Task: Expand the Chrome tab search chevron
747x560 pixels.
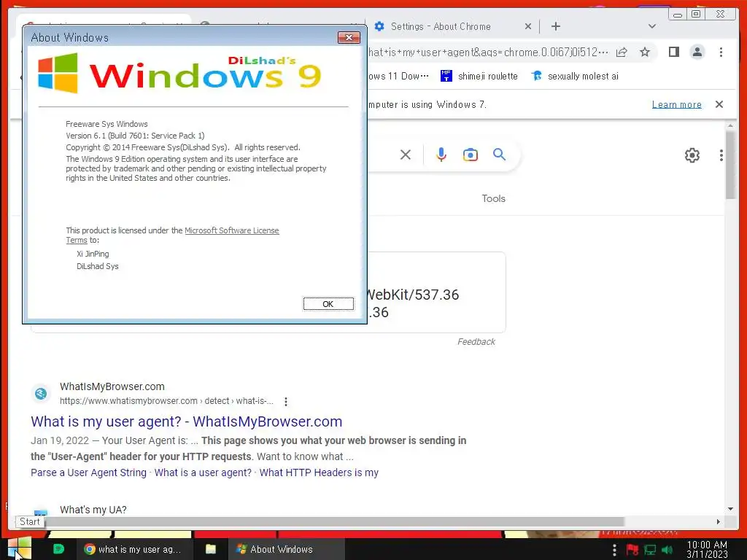Action: (x=652, y=27)
